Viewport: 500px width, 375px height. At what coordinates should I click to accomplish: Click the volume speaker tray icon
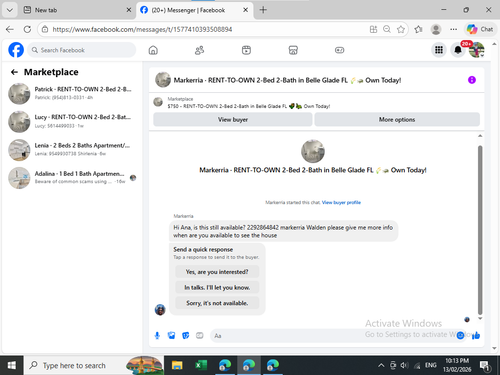click(x=404, y=365)
